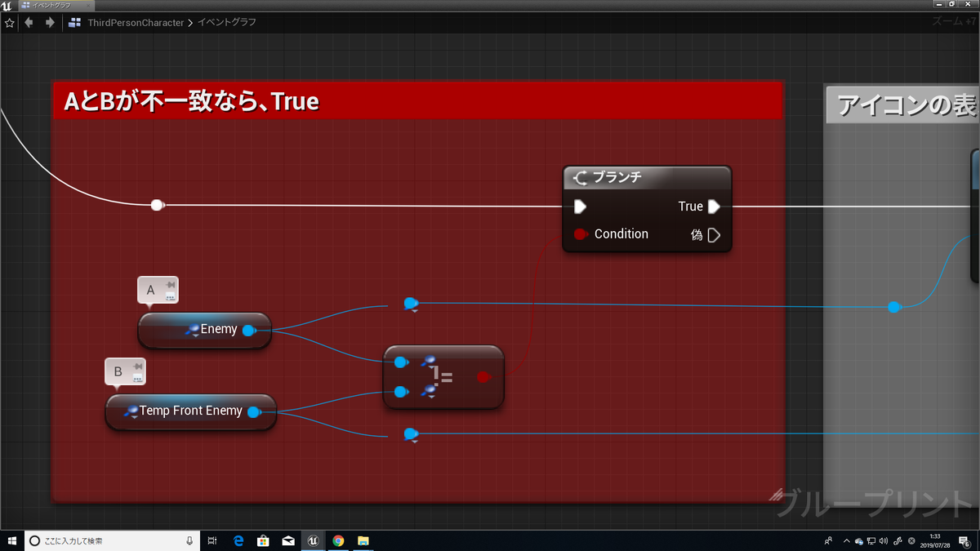Open Microsoft Store from the taskbar

tap(263, 540)
